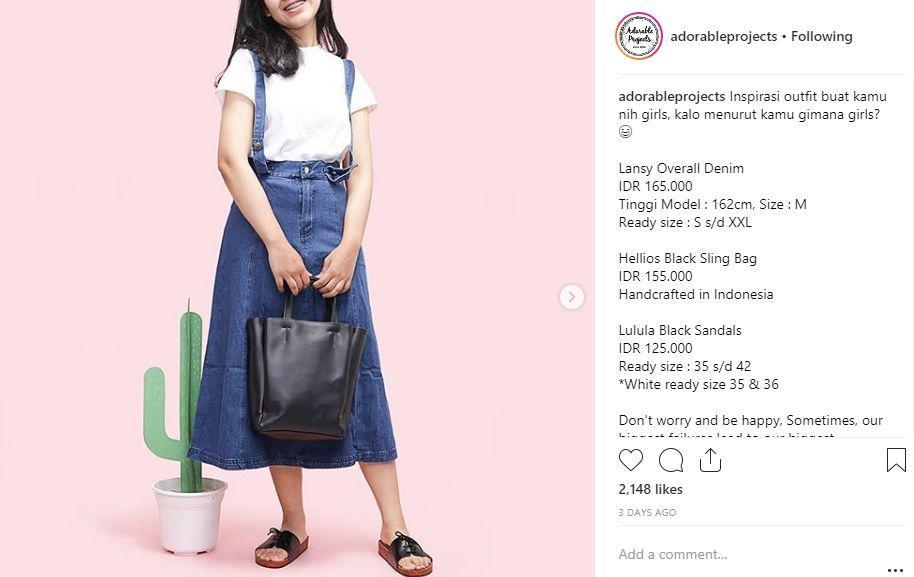Image resolution: width=914 pixels, height=577 pixels.
Task: Open the Adorable Projects profile picture
Action: 639,36
